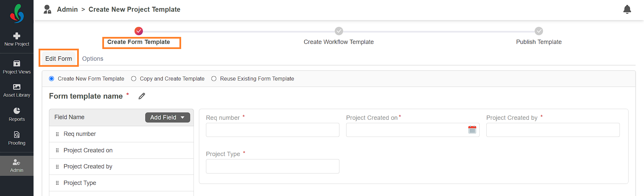Switch to the Options tab
The width and height of the screenshot is (644, 196).
(93, 59)
